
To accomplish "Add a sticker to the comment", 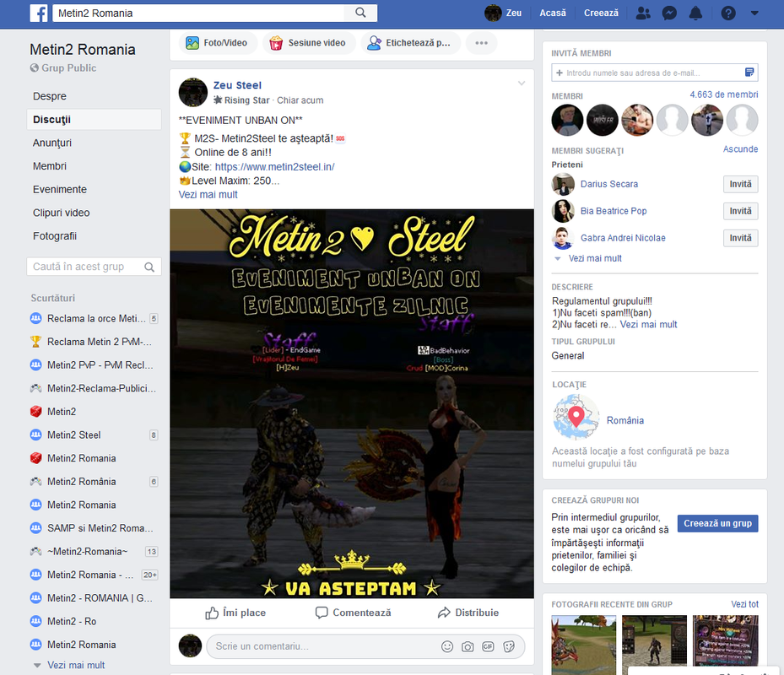I will click(509, 646).
